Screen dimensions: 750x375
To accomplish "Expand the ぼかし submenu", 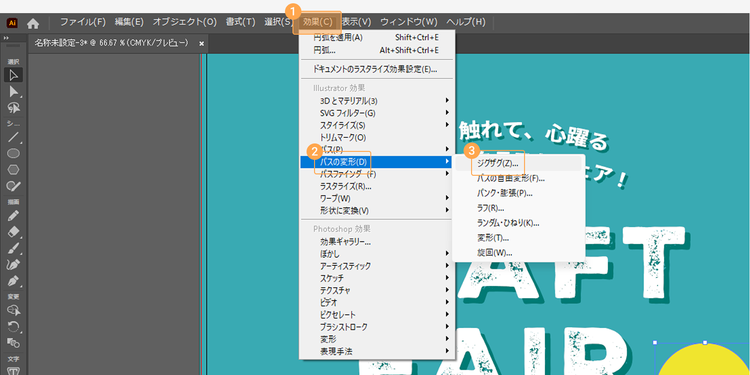I will tap(377, 254).
